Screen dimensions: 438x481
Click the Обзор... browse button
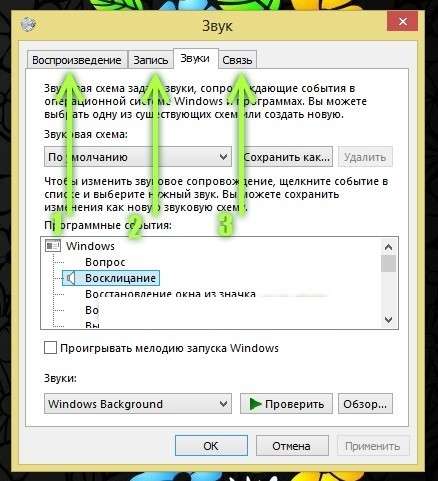point(365,404)
